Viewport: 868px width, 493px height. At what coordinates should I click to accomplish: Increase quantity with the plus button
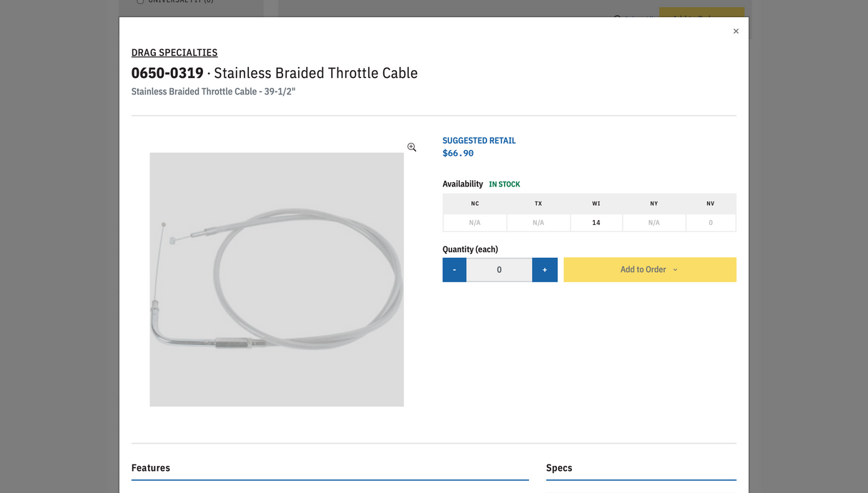pos(545,269)
